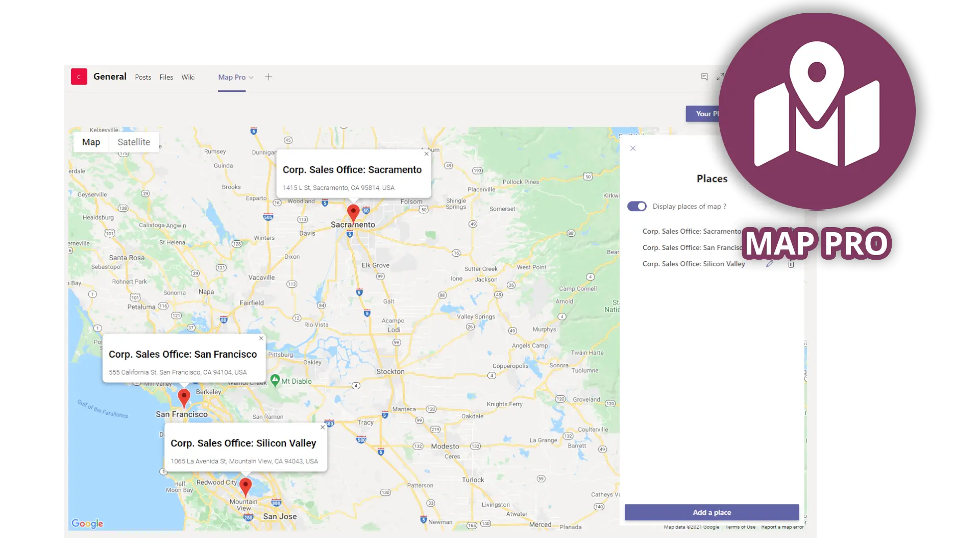The width and height of the screenshot is (980, 551).
Task: Select Corp. Sales Office: San Francisco list entry
Action: (693, 247)
